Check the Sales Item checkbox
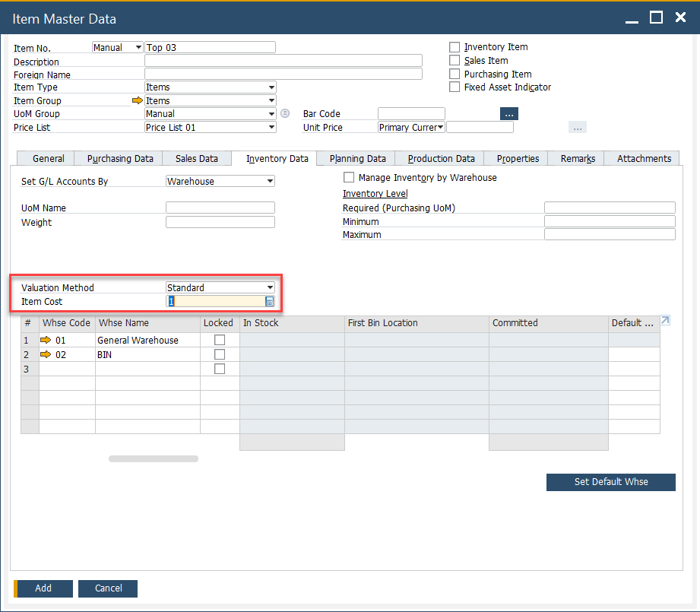The image size is (700, 612). 455,61
